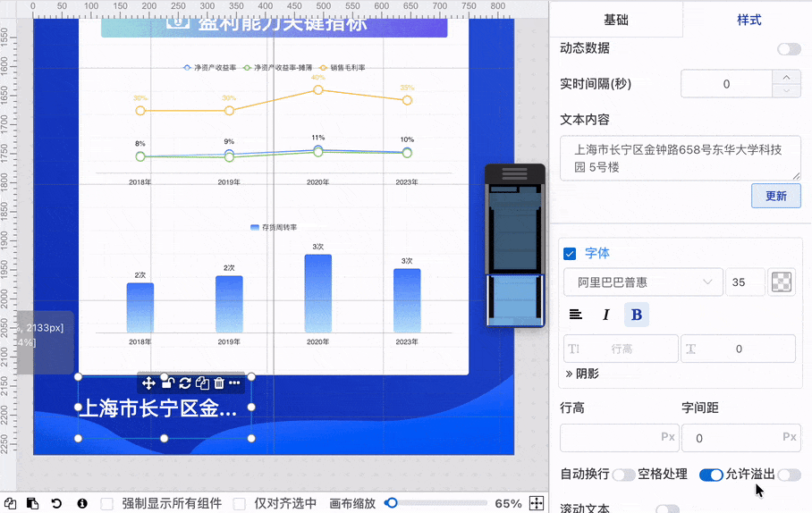
Task: Toggle the 动态数据 switch
Action: (789, 49)
